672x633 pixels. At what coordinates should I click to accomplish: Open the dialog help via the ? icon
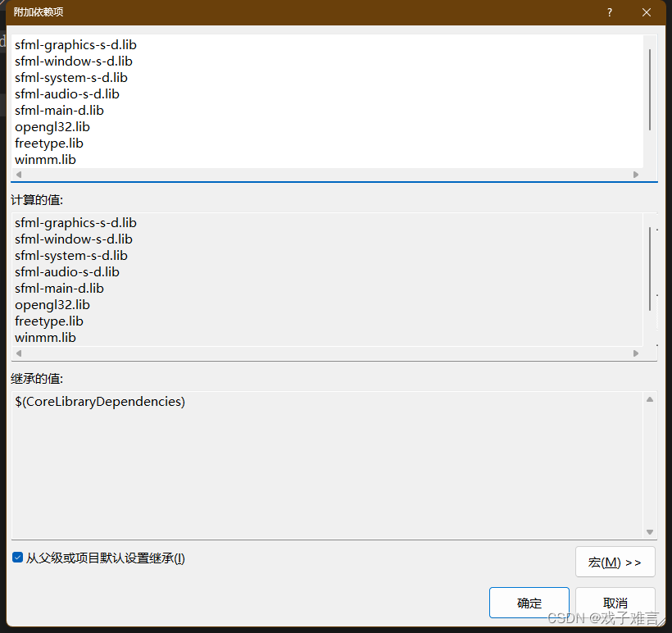(609, 12)
